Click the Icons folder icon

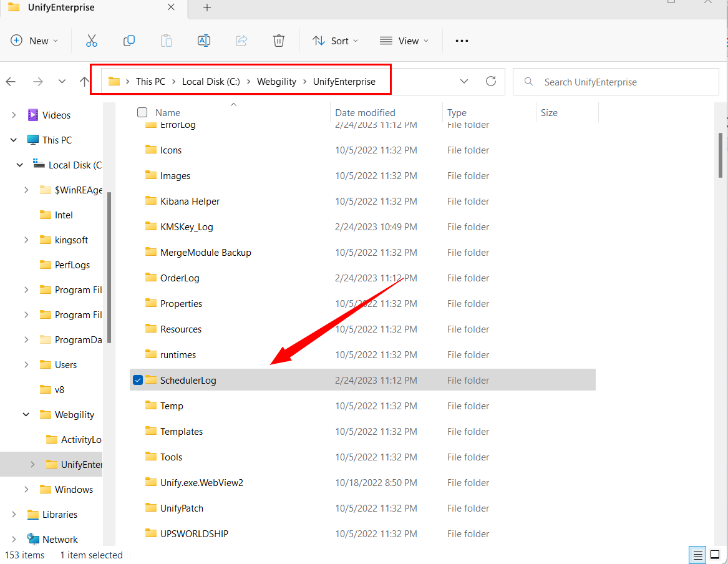[151, 150]
